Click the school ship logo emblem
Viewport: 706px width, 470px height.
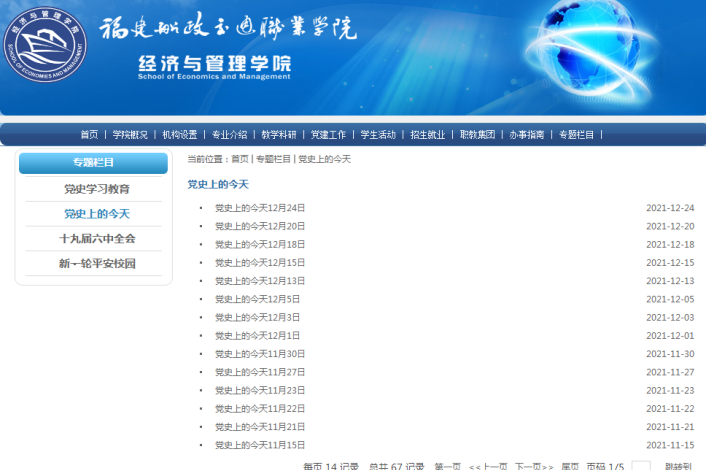[49, 49]
